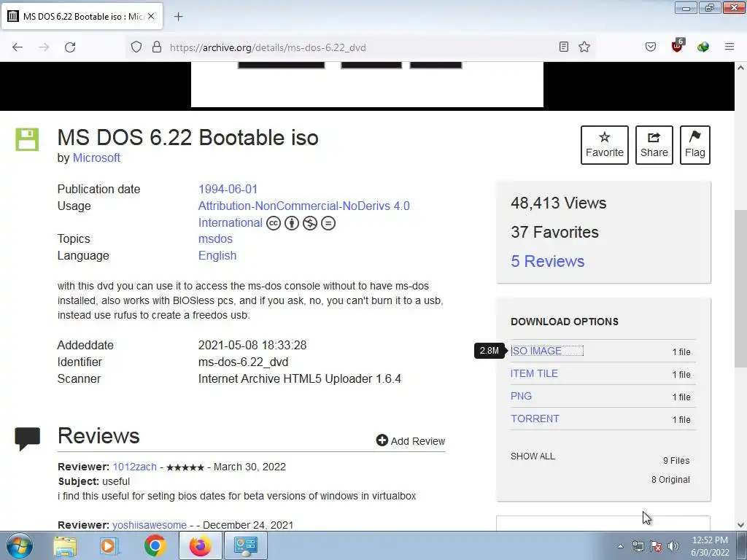Open the Microsoft creator link
747x560 pixels.
(x=96, y=157)
